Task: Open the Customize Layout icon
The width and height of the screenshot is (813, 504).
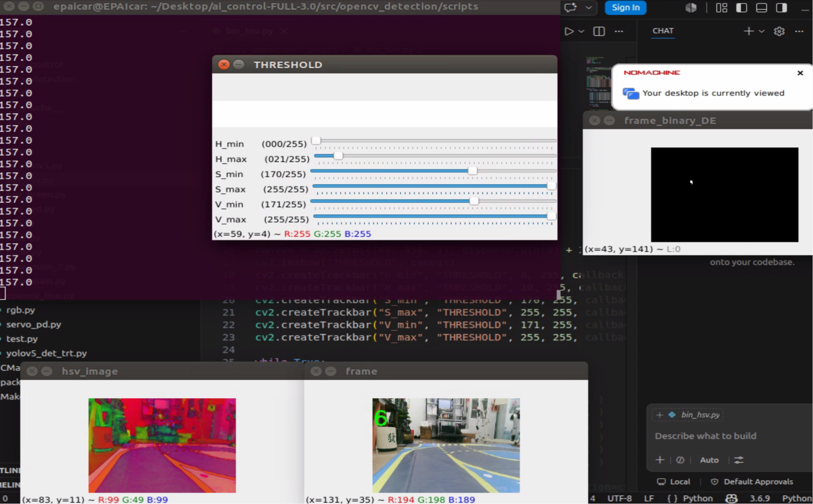Action: (722, 8)
